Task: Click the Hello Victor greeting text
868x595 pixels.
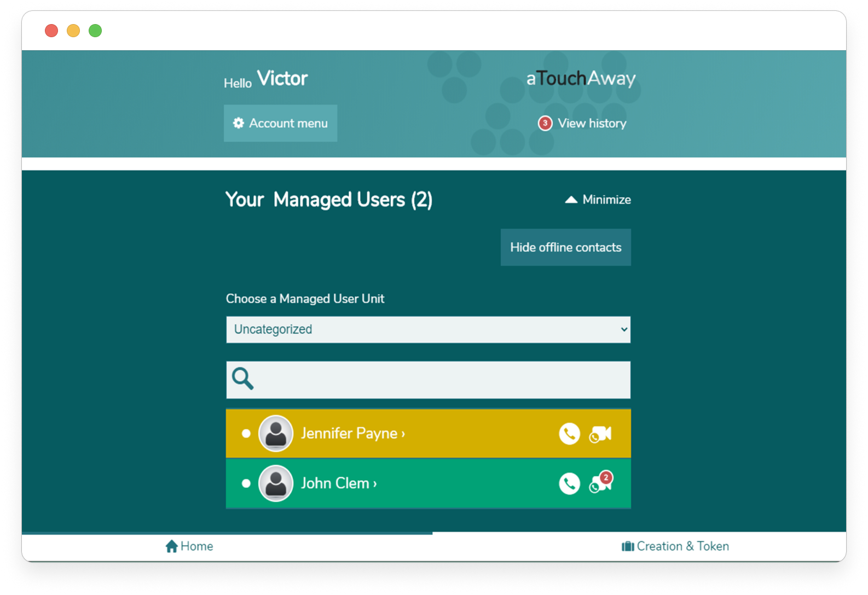Action: pos(265,79)
